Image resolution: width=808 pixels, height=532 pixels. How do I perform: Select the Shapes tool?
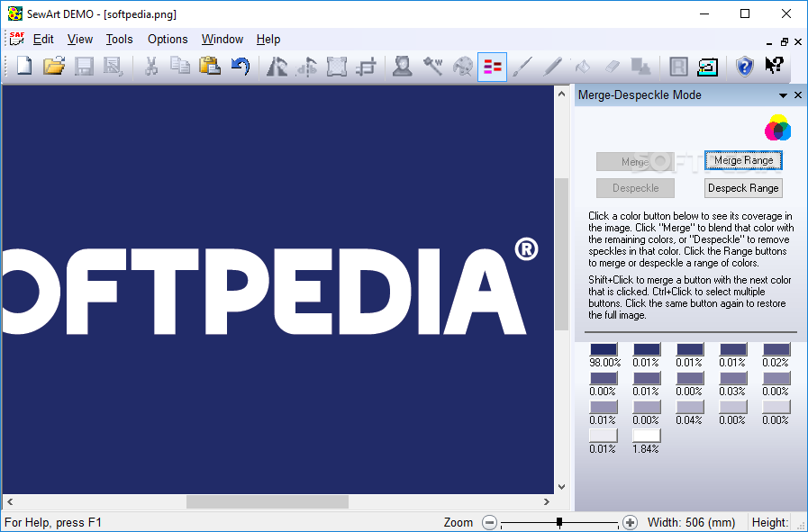(641, 67)
